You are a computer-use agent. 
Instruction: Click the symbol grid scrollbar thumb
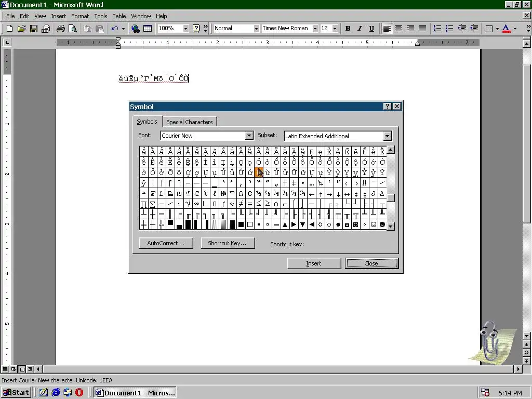coord(391,198)
